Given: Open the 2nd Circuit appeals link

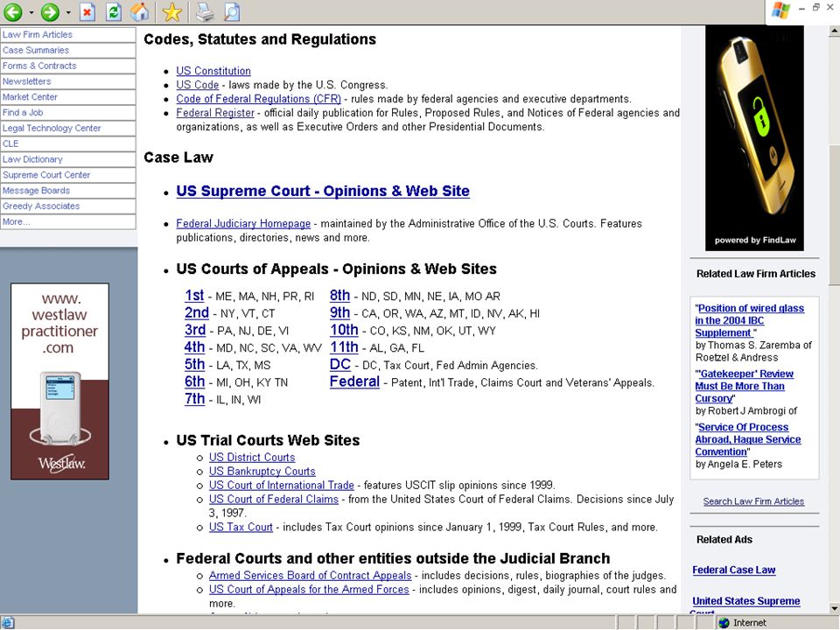Looking at the screenshot, I should coord(197,312).
